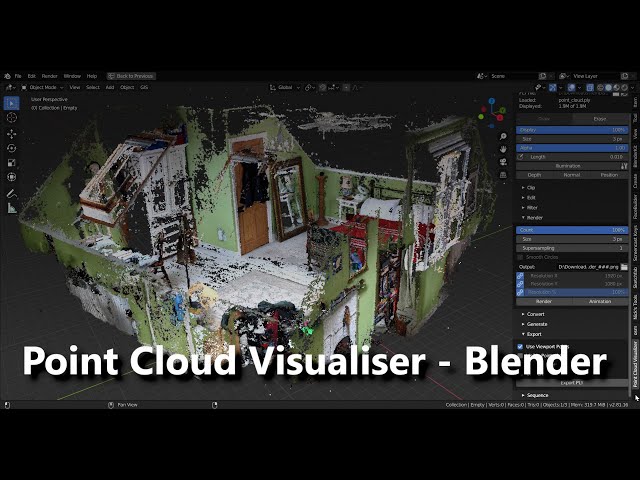The image size is (640, 480).
Task: Open the GIS viewport menu
Action: tap(144, 87)
